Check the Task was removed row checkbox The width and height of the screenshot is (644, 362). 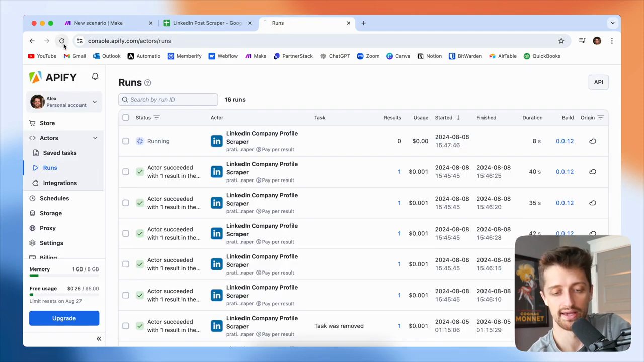(126, 326)
